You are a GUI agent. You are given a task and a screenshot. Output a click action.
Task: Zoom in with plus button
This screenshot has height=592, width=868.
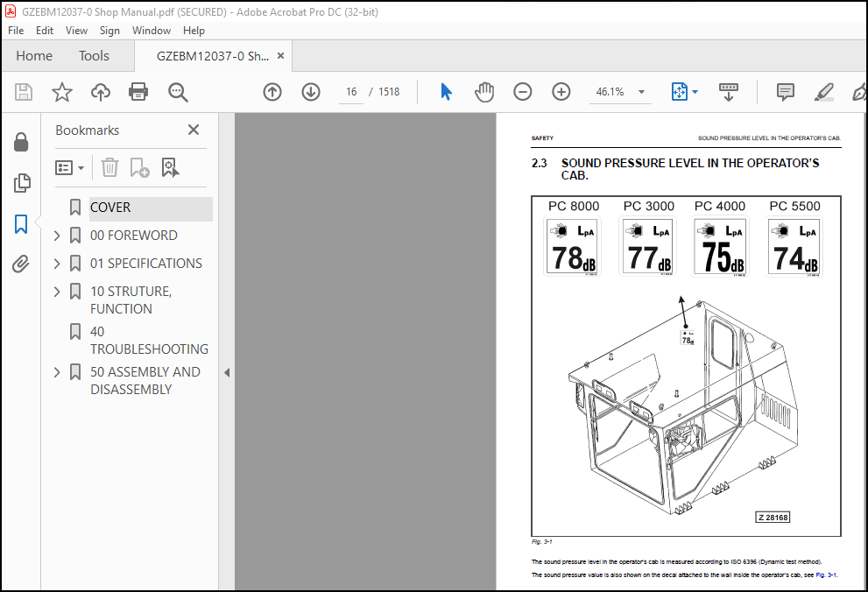(561, 92)
